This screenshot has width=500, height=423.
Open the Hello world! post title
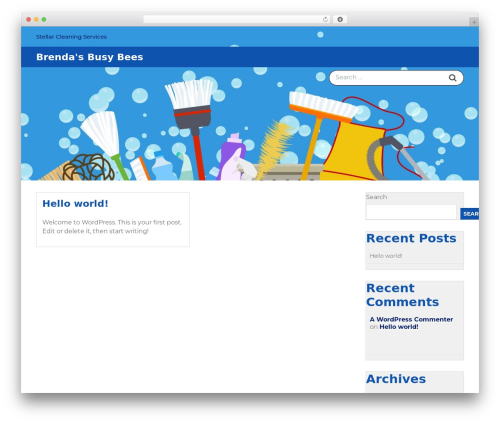pos(75,203)
